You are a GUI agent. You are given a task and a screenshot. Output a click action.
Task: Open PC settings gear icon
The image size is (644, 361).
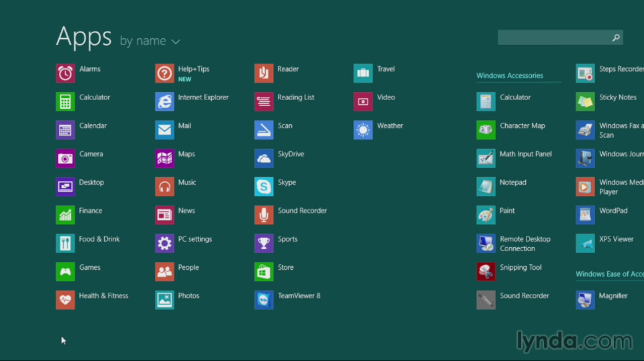165,243
